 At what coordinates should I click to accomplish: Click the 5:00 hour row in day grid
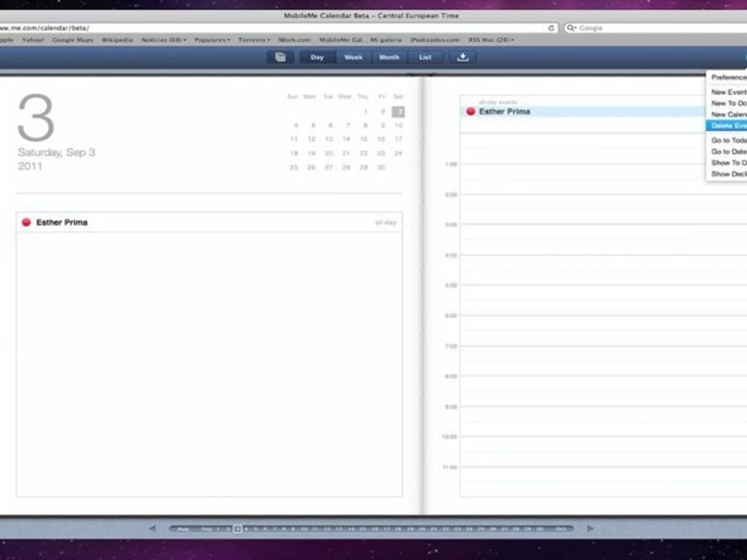coord(603,300)
